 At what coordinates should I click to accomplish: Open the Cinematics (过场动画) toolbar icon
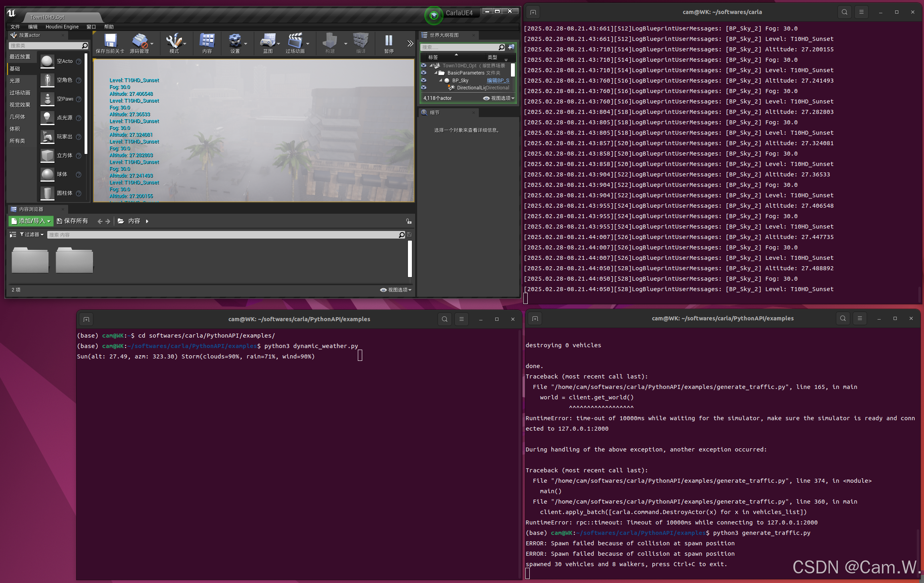(295, 43)
